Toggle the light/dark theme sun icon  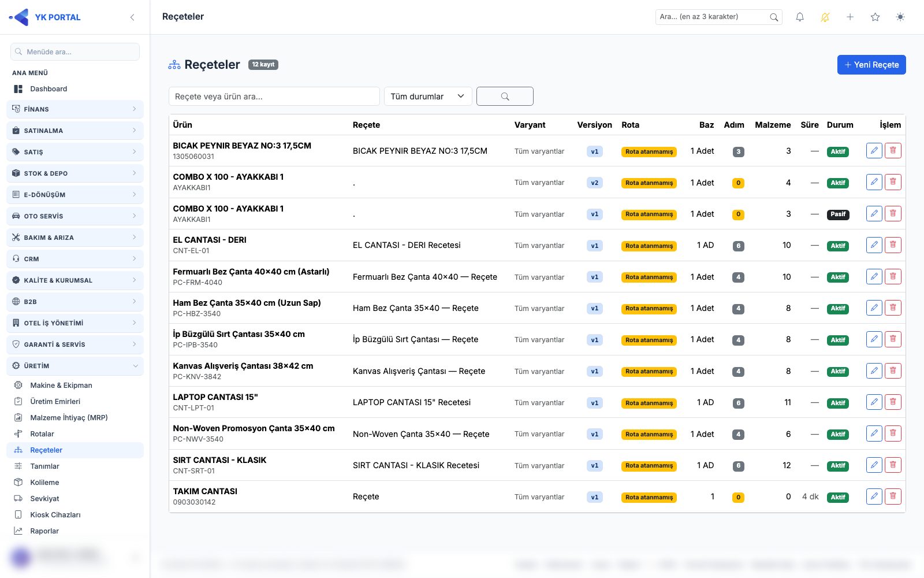[900, 17]
